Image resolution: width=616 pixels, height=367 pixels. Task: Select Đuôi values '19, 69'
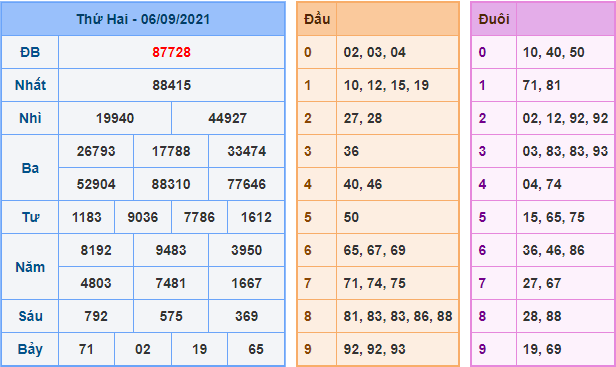pos(542,349)
